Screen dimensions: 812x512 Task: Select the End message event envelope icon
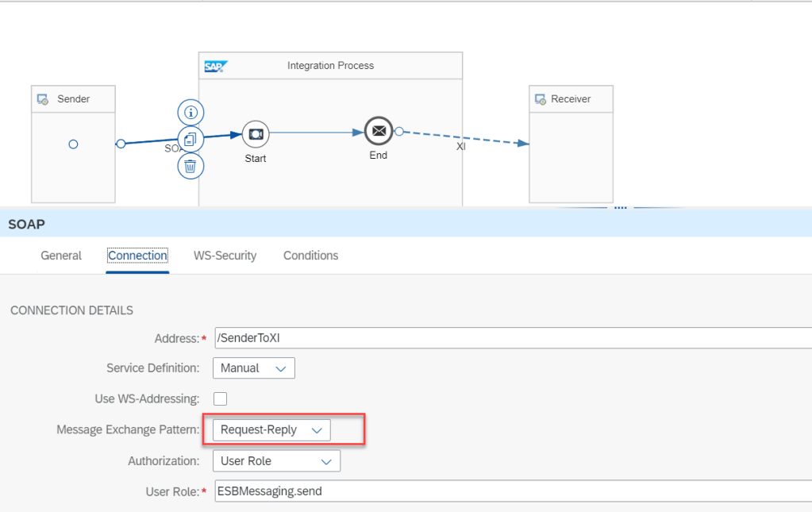pyautogui.click(x=379, y=131)
